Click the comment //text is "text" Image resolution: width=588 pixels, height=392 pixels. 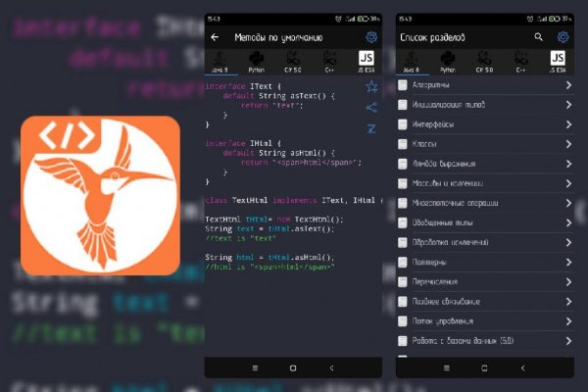click(240, 238)
